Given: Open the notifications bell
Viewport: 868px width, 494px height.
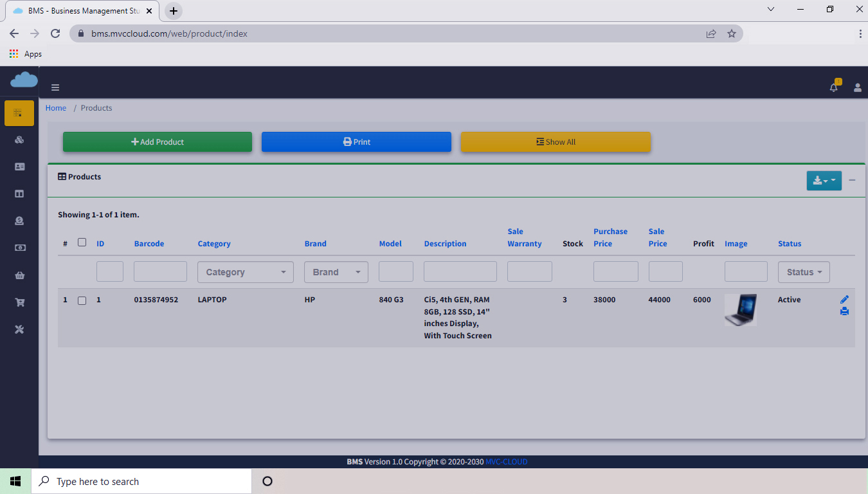Looking at the screenshot, I should (x=833, y=87).
